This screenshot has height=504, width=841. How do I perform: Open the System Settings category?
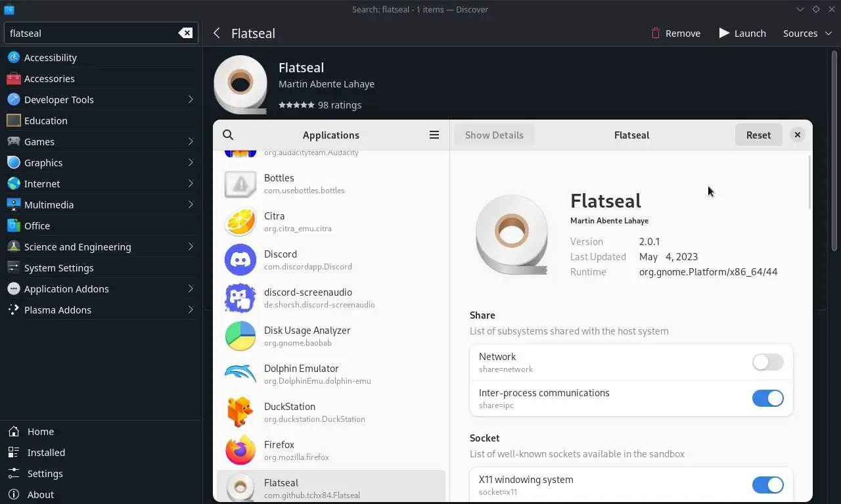101,267
